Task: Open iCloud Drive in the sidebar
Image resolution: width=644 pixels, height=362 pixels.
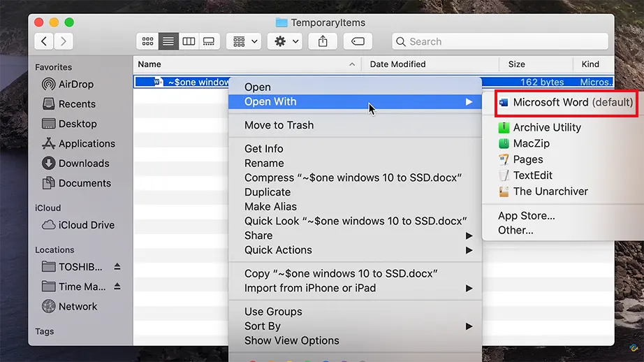Action: [78, 225]
